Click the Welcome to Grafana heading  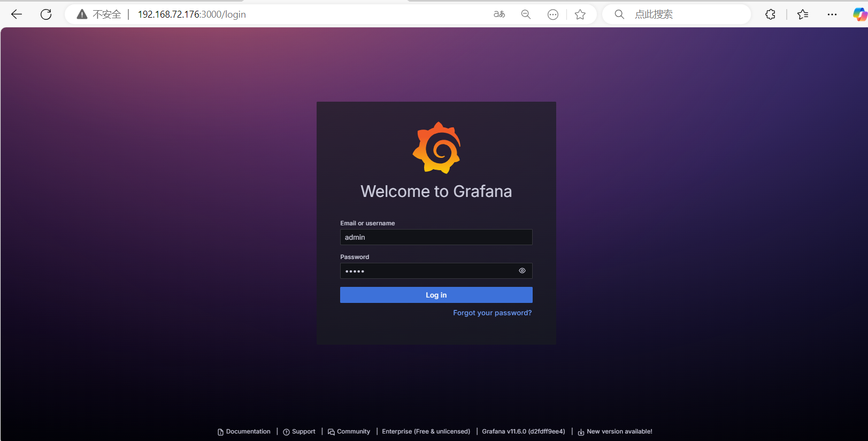coord(436,192)
